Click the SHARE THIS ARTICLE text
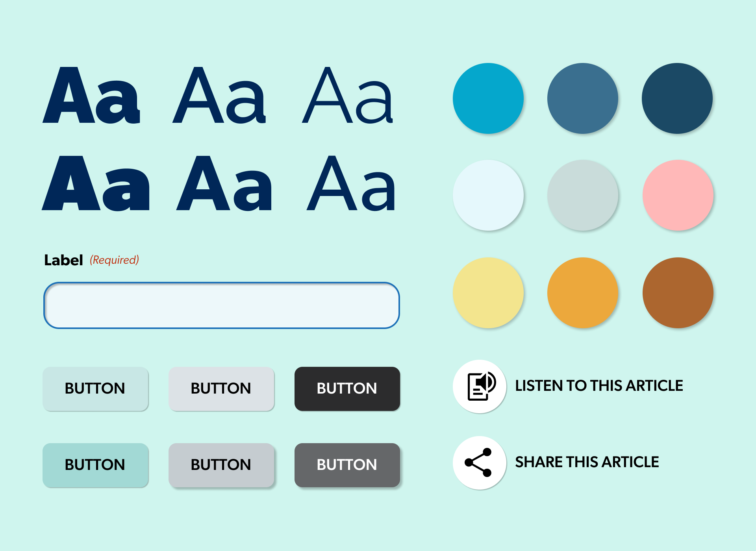The image size is (756, 551). (587, 462)
